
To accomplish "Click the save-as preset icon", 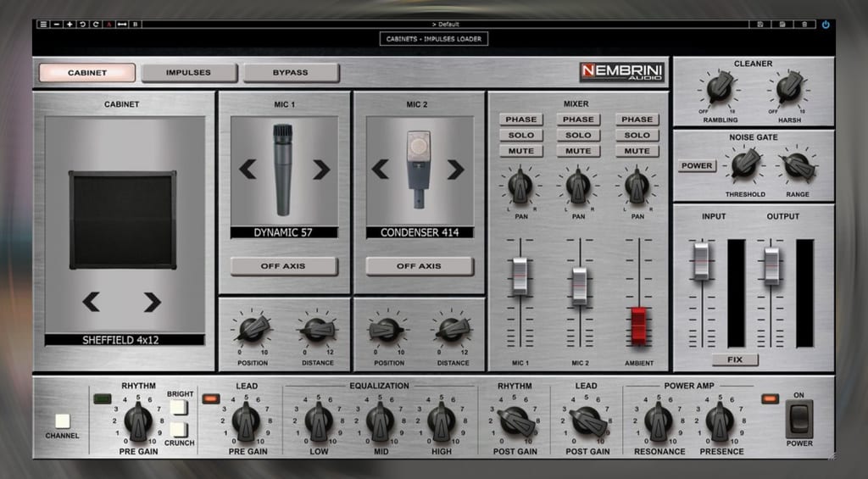I will click(782, 25).
